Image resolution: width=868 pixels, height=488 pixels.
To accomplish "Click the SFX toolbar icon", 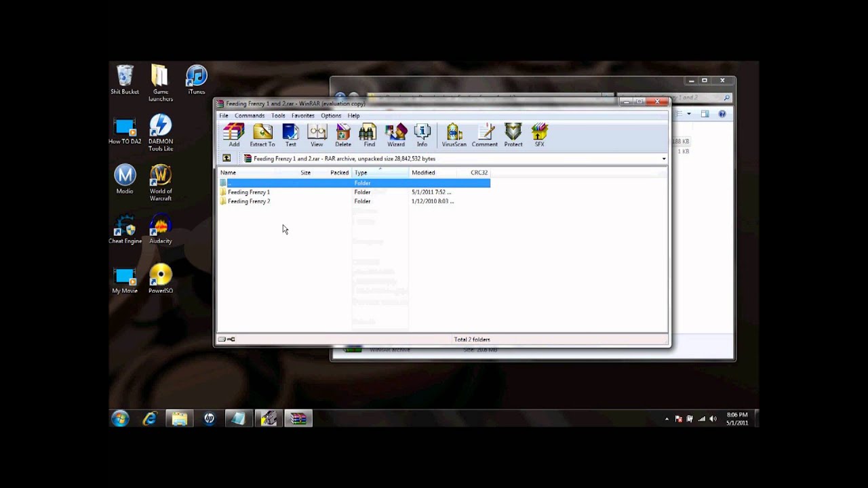I will tap(539, 136).
